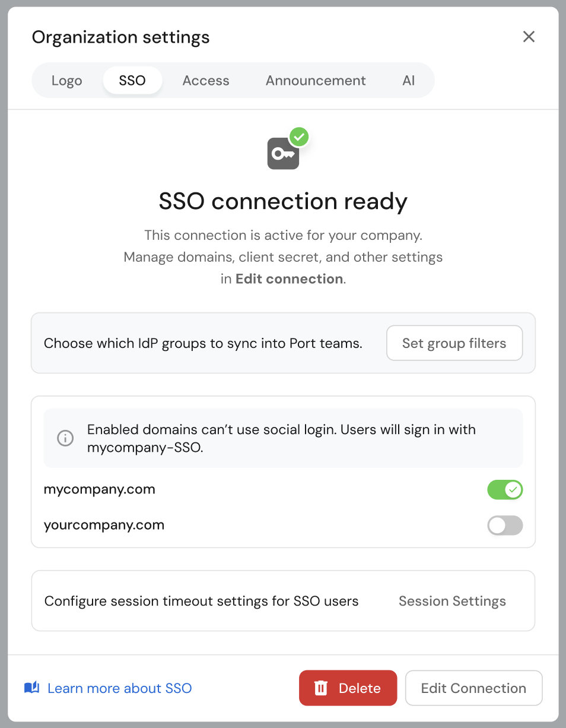Click the green checkmark status badge

tap(300, 137)
